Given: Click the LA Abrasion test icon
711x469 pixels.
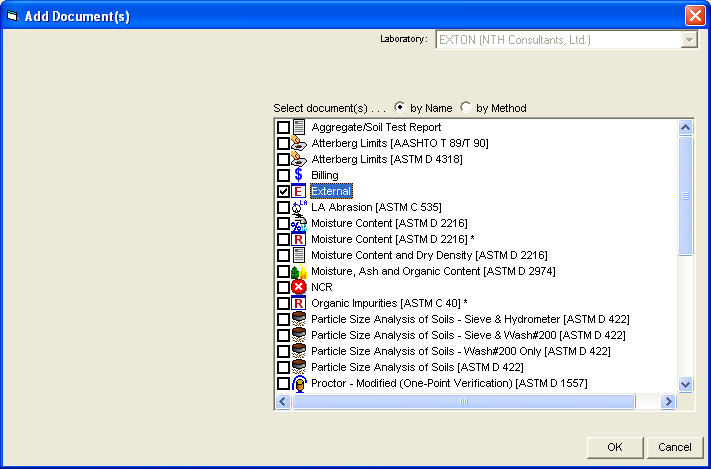Looking at the screenshot, I should click(x=298, y=207).
